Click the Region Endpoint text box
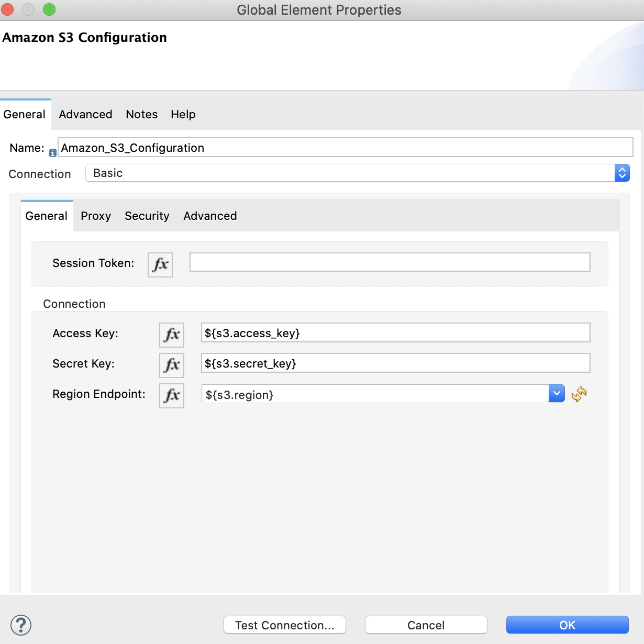644x644 pixels. (x=375, y=394)
